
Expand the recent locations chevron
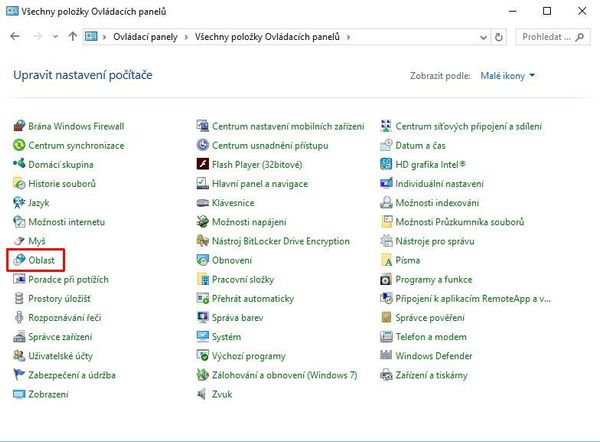point(55,37)
